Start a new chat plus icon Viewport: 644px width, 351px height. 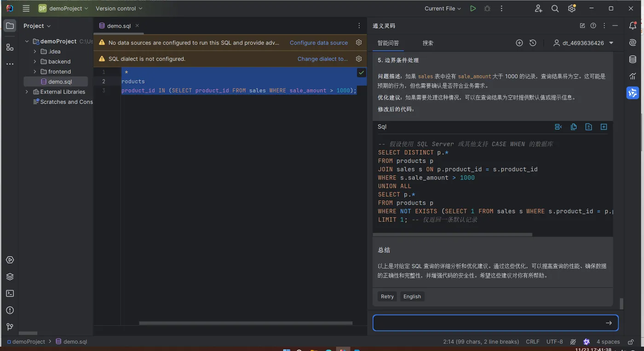click(519, 43)
